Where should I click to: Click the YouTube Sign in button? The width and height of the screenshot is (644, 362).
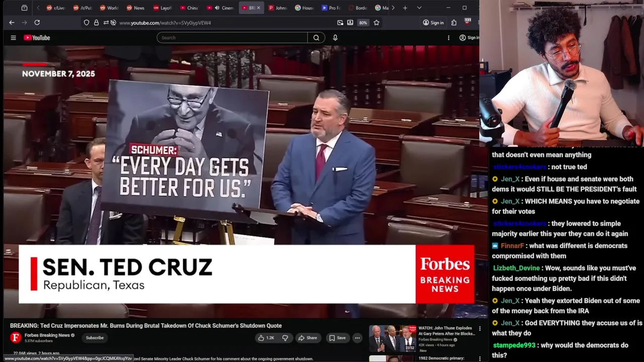(x=468, y=38)
